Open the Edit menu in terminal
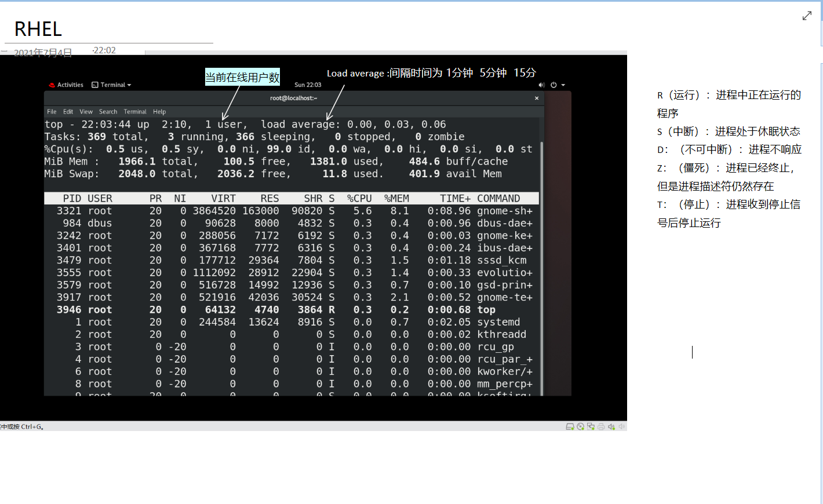This screenshot has height=504, width=823. click(x=68, y=112)
